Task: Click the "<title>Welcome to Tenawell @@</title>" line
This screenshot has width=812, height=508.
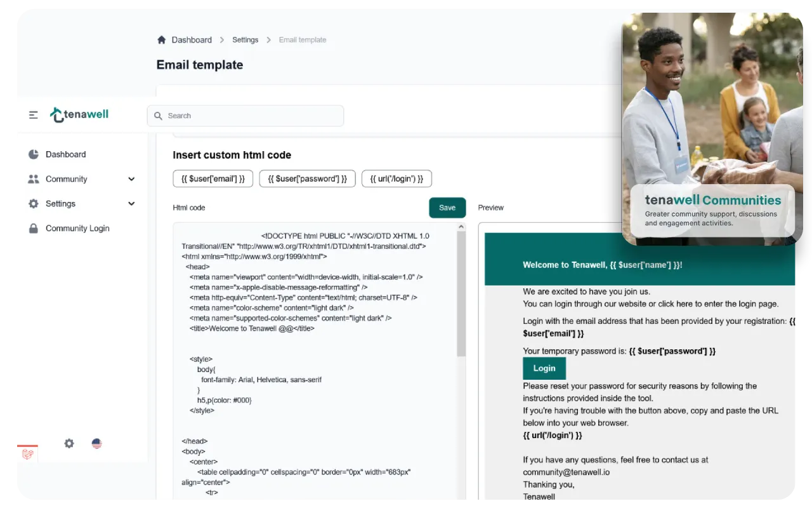Action: click(252, 328)
